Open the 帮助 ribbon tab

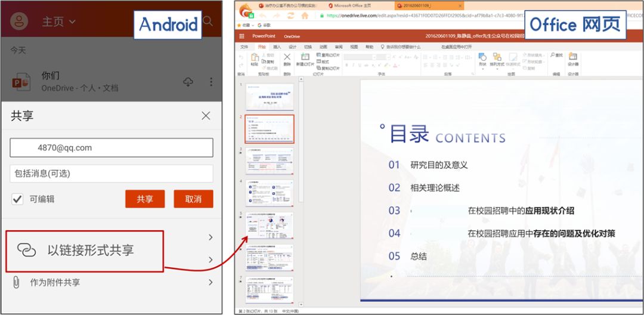pos(370,47)
